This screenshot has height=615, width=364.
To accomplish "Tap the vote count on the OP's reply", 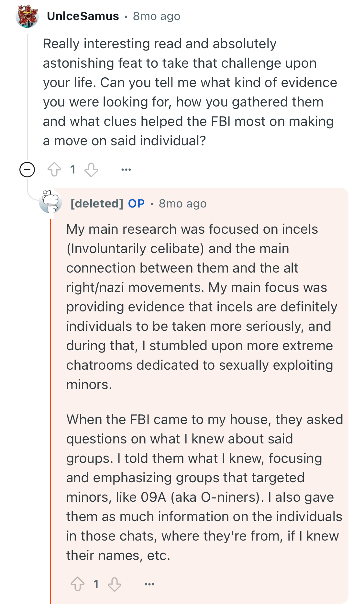I will tap(96, 584).
